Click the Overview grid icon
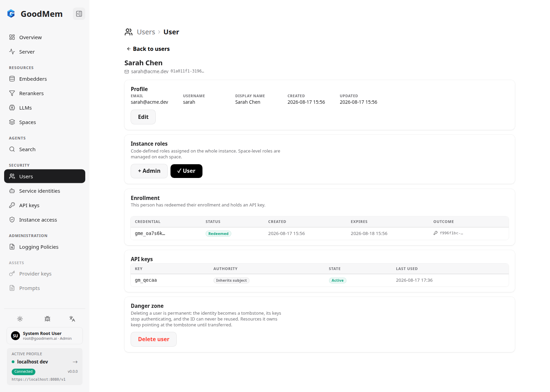 point(12,37)
